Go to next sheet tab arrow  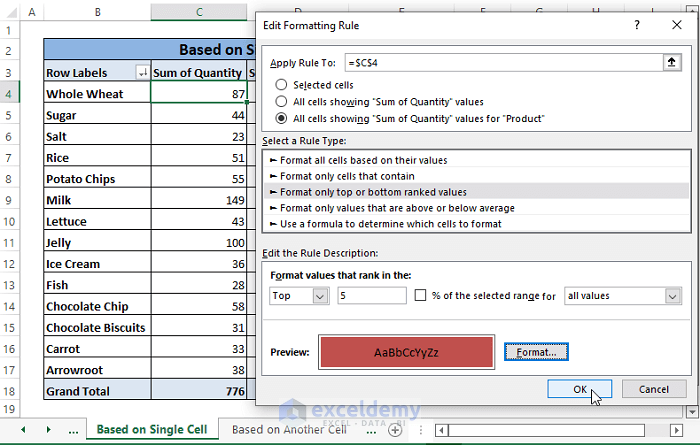48,429
